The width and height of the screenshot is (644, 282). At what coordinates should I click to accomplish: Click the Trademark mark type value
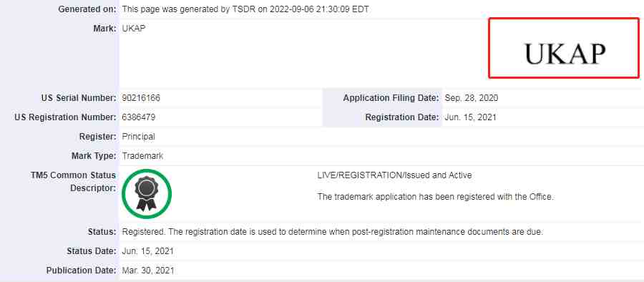pyautogui.click(x=142, y=156)
